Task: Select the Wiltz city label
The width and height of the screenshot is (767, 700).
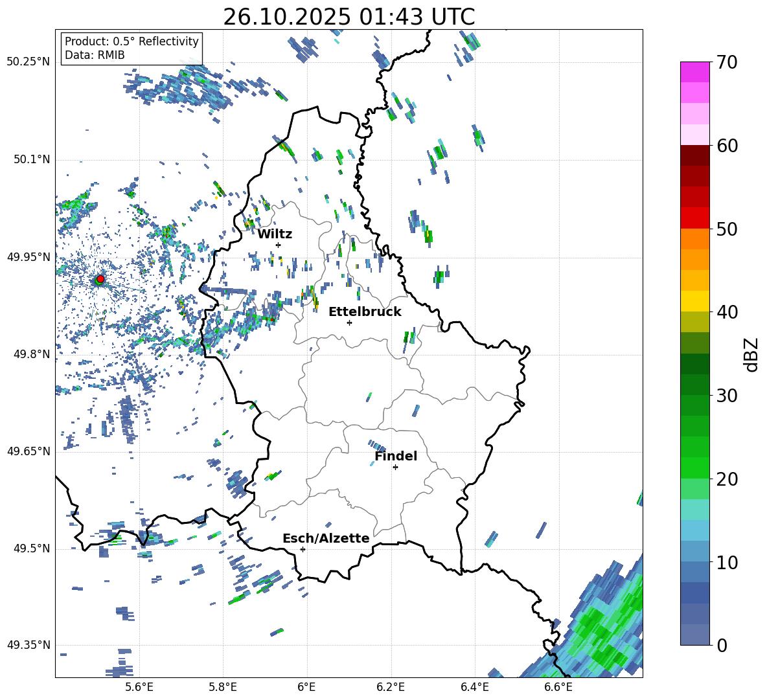Action: (x=275, y=234)
